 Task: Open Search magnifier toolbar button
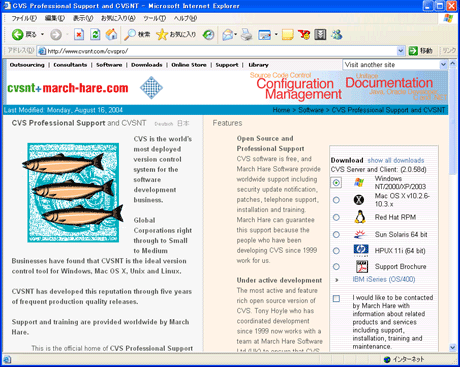tap(137, 34)
